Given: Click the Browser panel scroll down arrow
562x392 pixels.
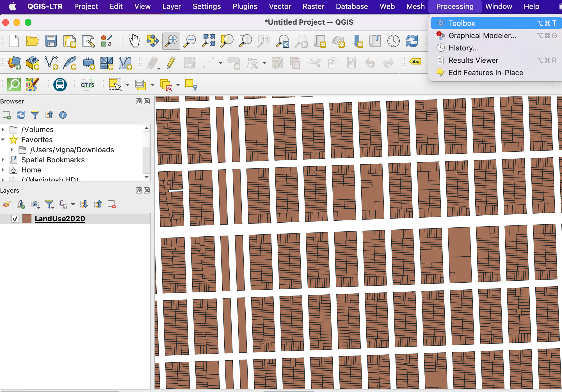Looking at the screenshot, I should (147, 177).
